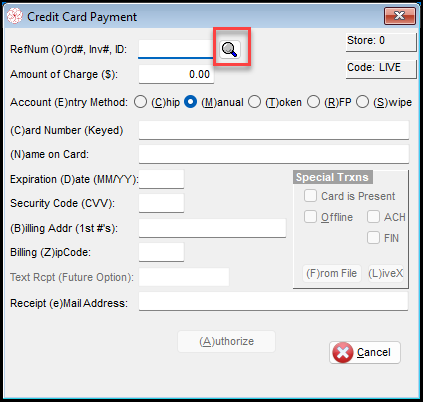Enable the FIN checkbox
This screenshot has height=402, width=423.
point(373,238)
